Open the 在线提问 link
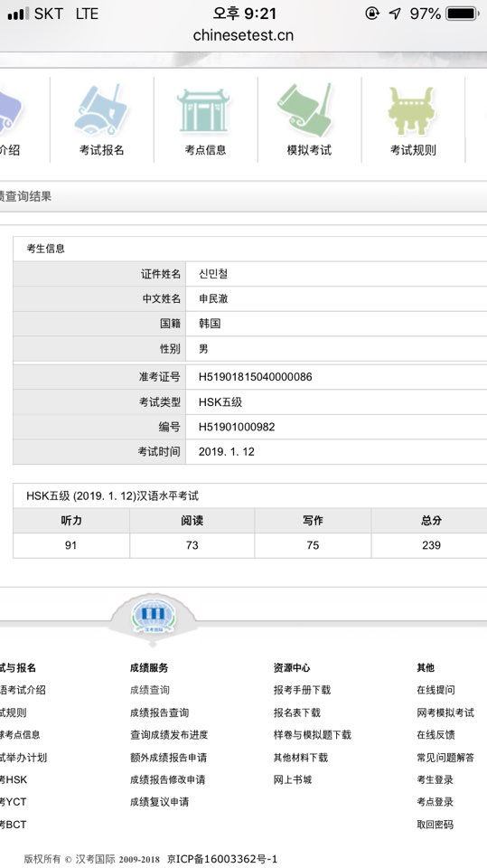Viewport: 487px width, 868px height. (436, 690)
